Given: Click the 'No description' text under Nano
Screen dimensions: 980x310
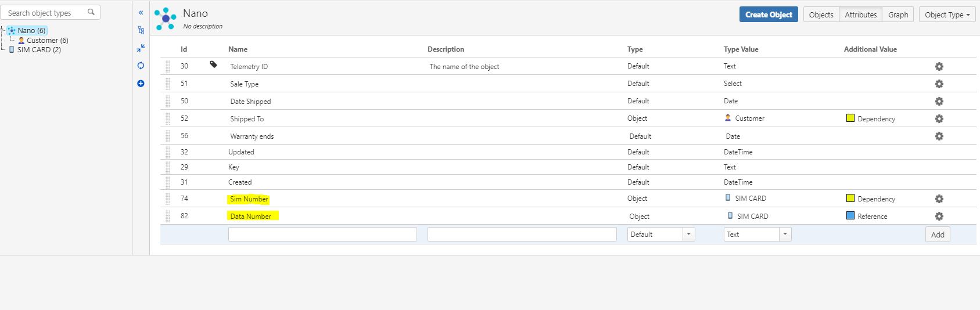Looking at the screenshot, I should [x=203, y=26].
